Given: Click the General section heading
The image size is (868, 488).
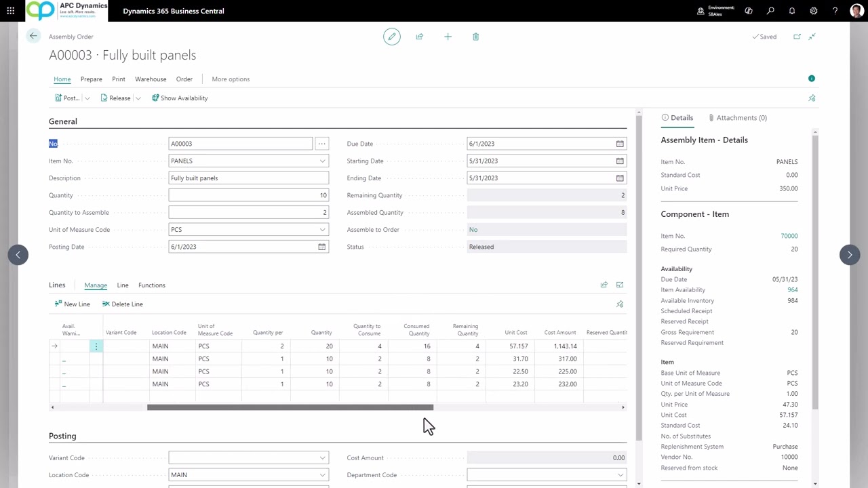Looking at the screenshot, I should coord(63,121).
